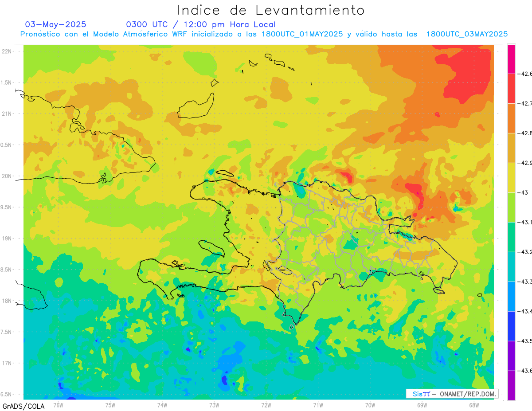Click the '0300 UTC / 12:00 pm Hora Local' text
The width and height of the screenshot is (532, 411).
[201, 24]
